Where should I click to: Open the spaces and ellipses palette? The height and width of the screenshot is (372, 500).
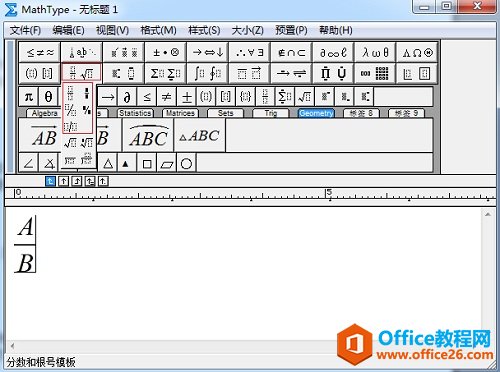[82, 52]
